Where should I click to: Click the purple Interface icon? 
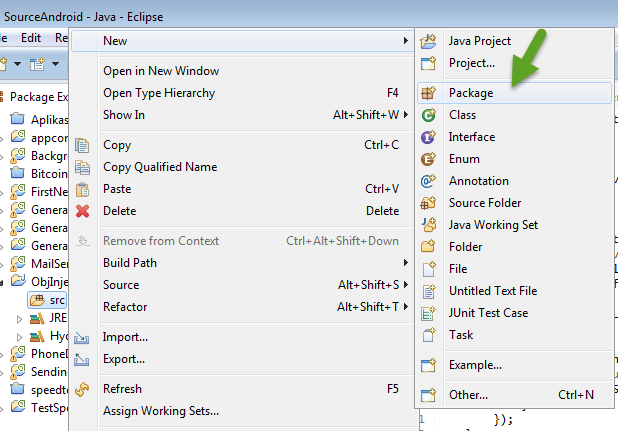coord(428,137)
